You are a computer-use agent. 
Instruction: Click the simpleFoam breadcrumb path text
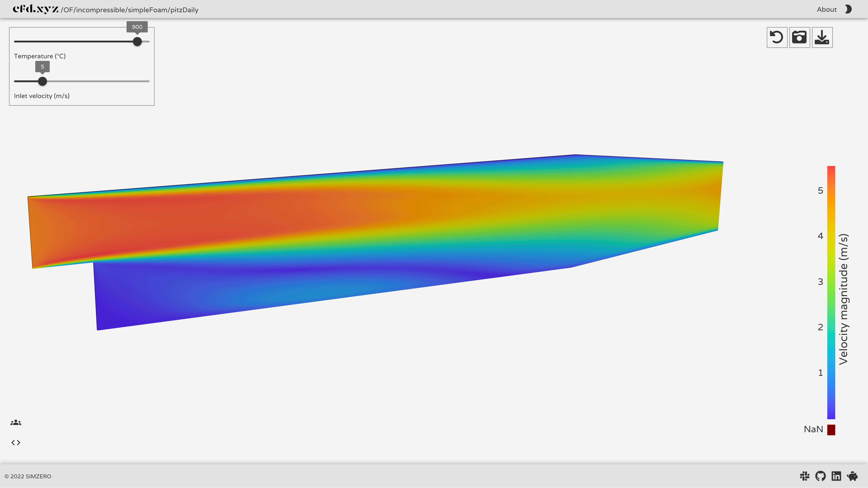148,10
